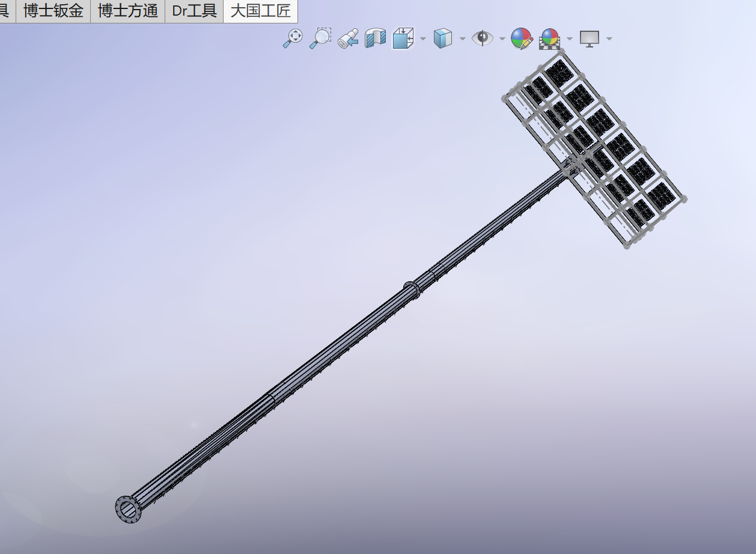Restore the Previous View
This screenshot has width=756, height=554.
point(349,38)
